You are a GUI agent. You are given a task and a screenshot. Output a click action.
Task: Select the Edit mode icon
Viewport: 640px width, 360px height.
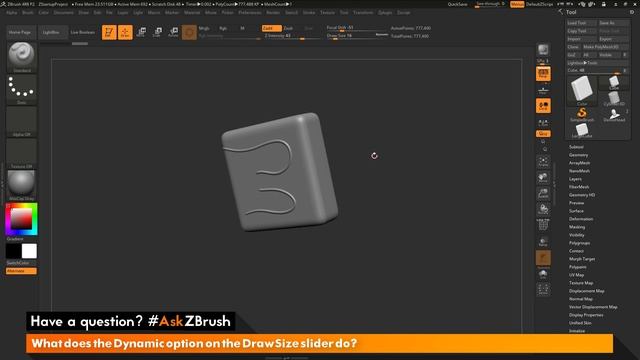pos(109,32)
